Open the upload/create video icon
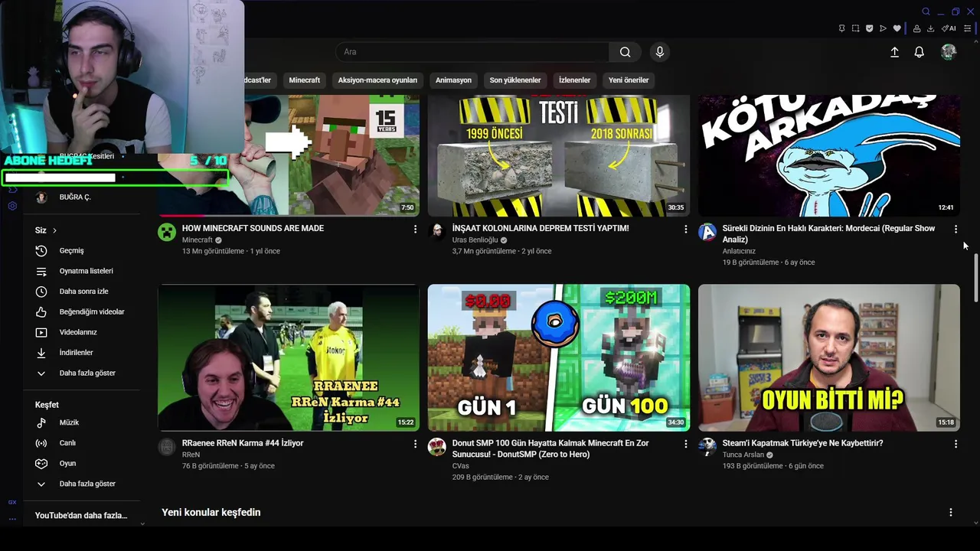Screen dimensions: 980x551 pyautogui.click(x=894, y=52)
